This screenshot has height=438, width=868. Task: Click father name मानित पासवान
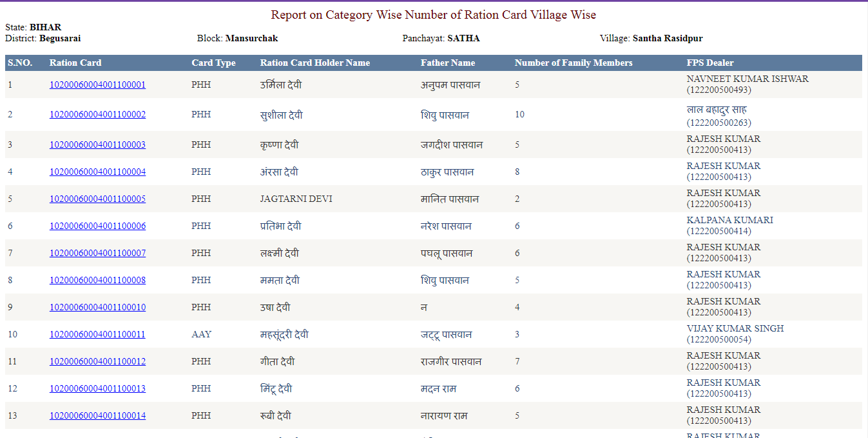coord(450,199)
